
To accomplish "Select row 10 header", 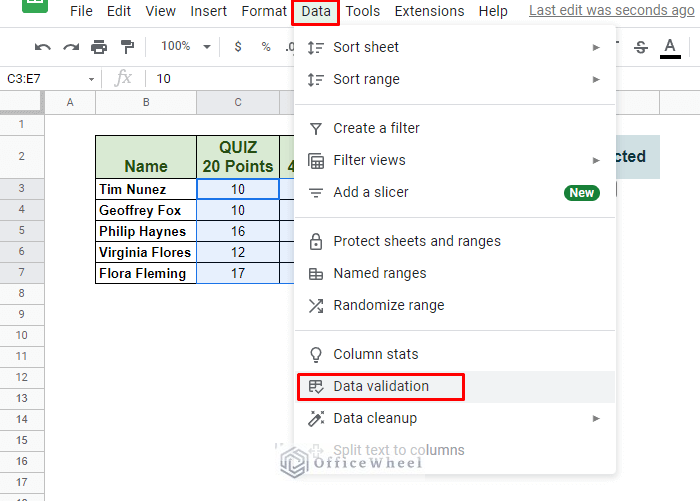I will 22,335.
